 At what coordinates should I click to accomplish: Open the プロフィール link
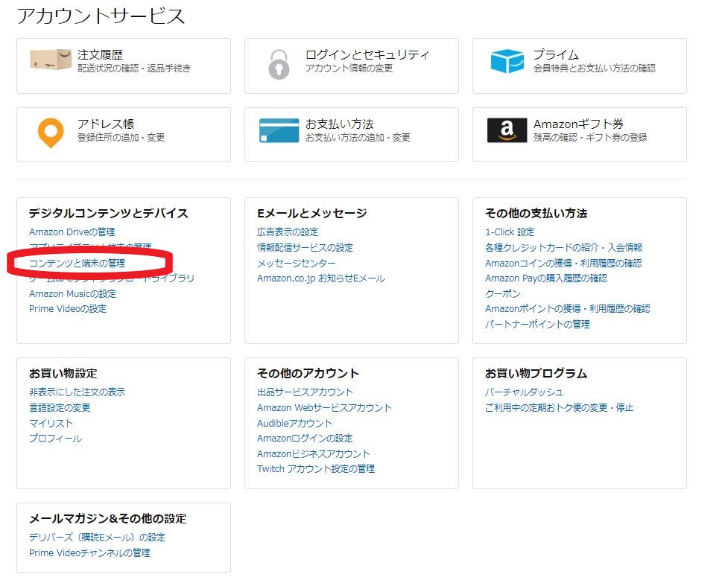pos(55,439)
